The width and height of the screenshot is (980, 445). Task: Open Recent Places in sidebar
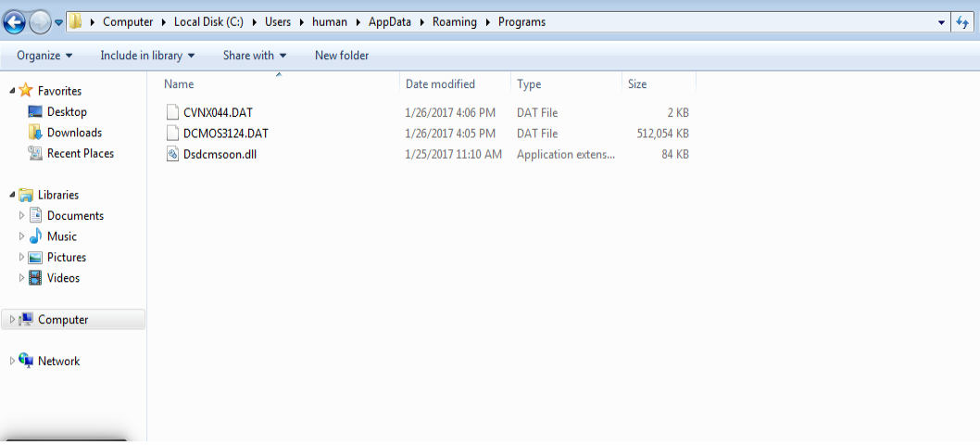[x=80, y=154]
